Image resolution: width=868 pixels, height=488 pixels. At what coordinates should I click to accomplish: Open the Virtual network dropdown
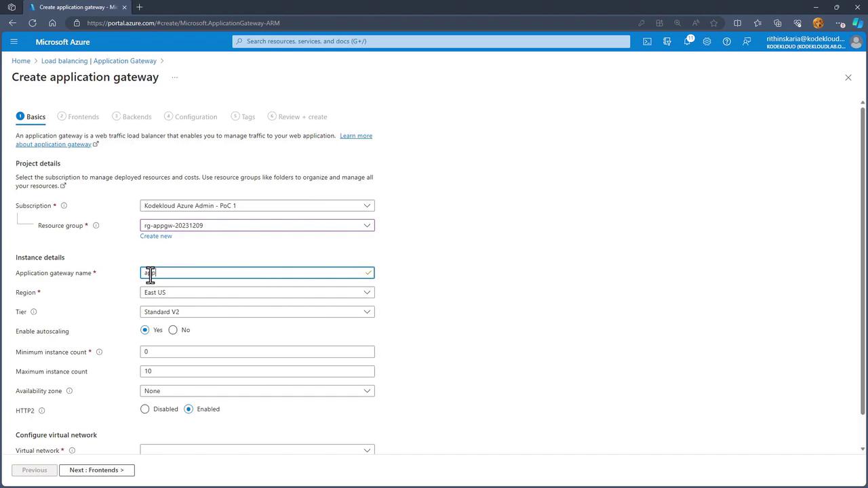click(257, 450)
